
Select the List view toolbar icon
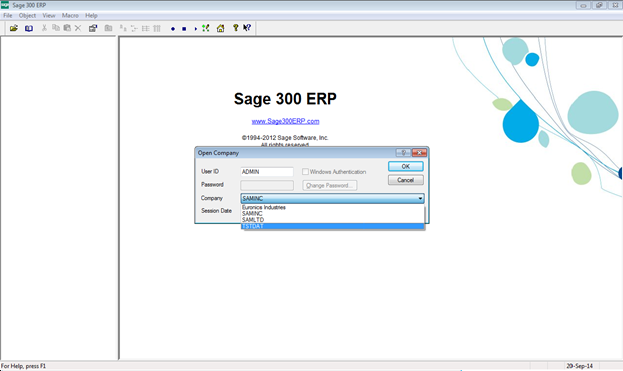point(145,28)
